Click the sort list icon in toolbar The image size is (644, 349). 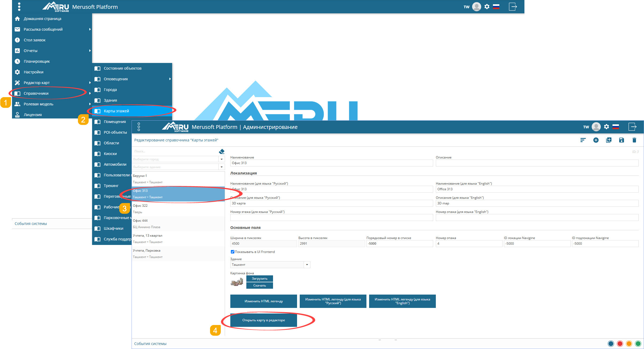[x=583, y=140]
